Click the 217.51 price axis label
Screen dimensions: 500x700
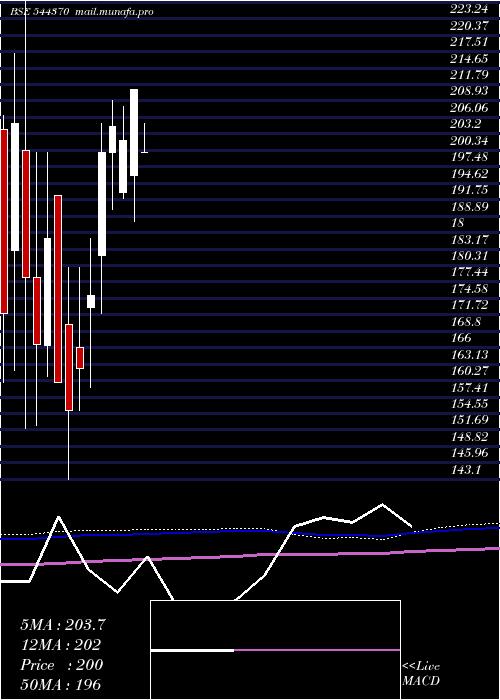[468, 44]
